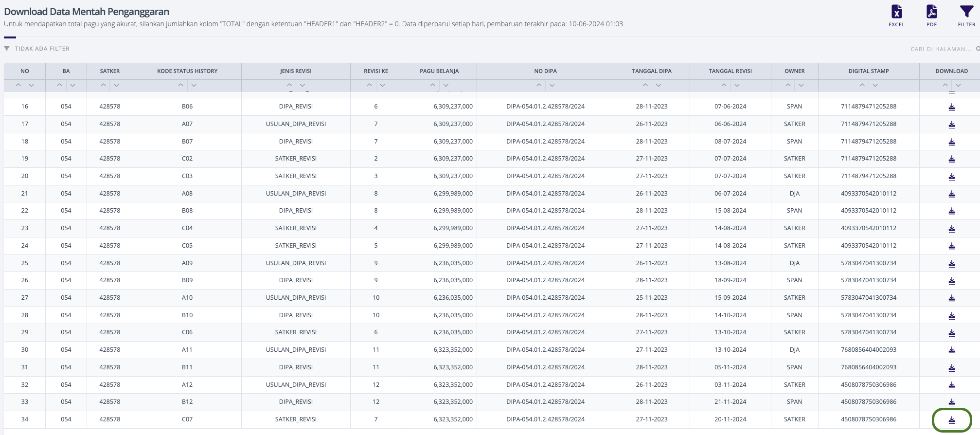Sort NO column ascending
This screenshot has height=435, width=980.
[18, 85]
